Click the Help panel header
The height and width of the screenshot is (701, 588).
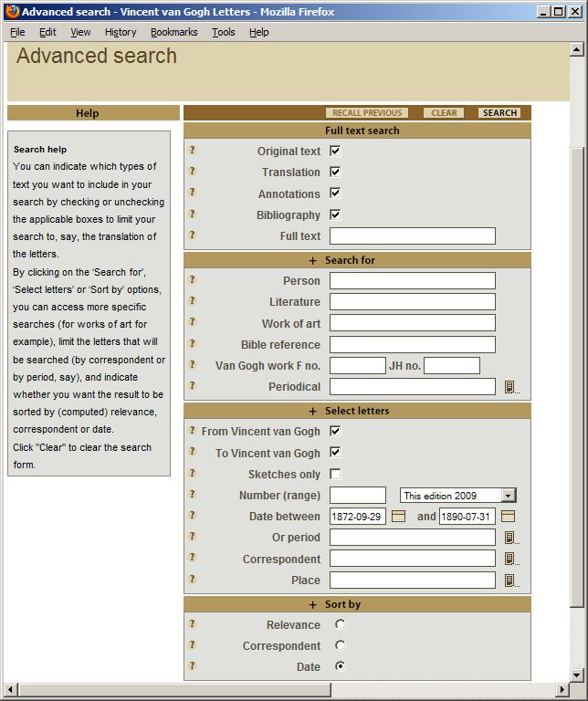click(93, 113)
